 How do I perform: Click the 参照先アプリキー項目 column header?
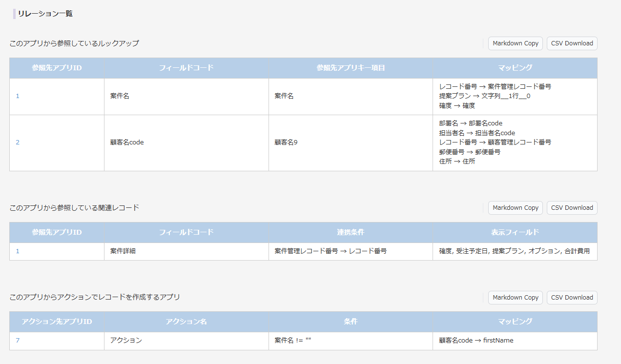click(350, 68)
